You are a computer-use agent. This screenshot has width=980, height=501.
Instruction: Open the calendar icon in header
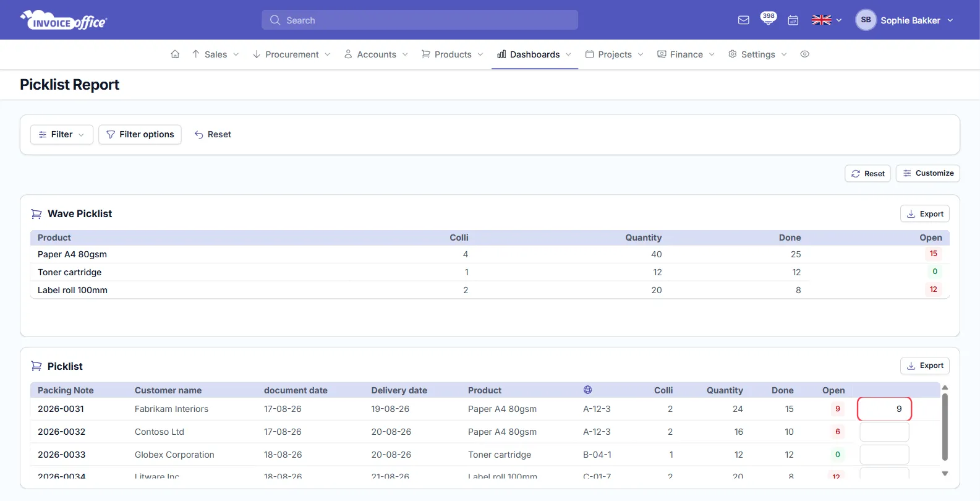793,20
